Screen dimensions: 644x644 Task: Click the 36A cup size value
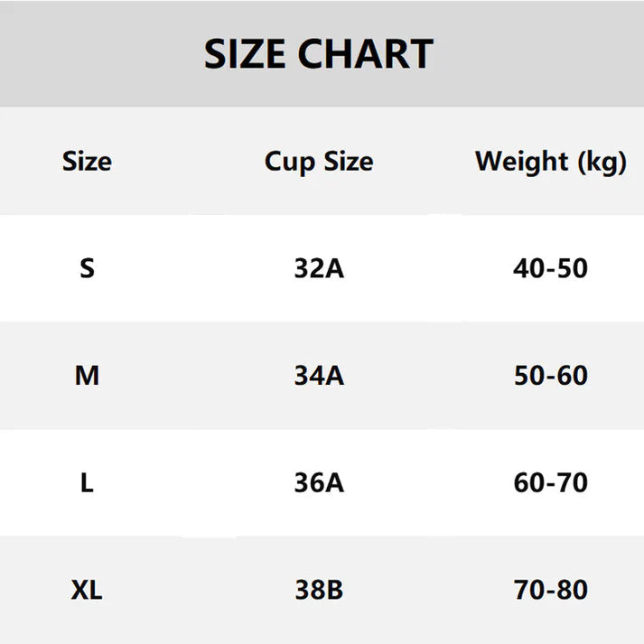pyautogui.click(x=319, y=483)
